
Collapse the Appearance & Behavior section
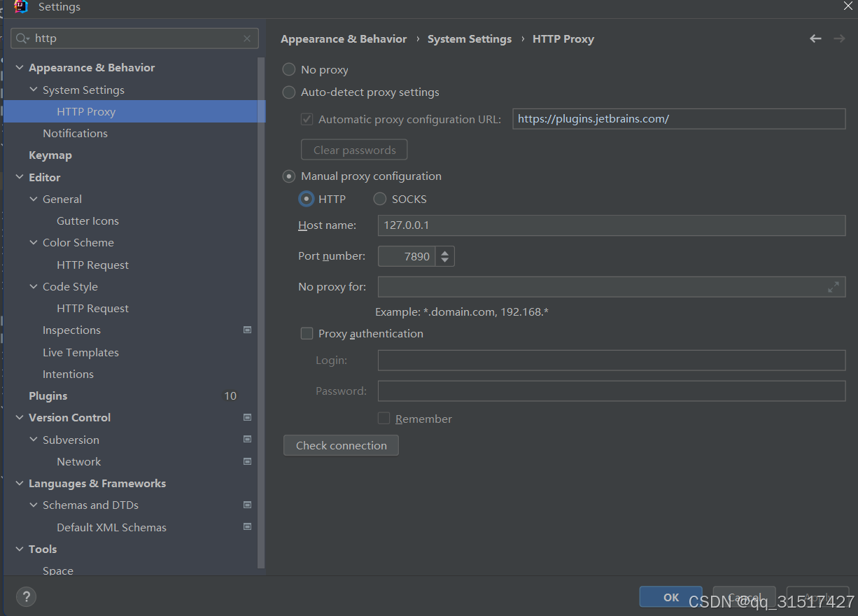tap(20, 68)
